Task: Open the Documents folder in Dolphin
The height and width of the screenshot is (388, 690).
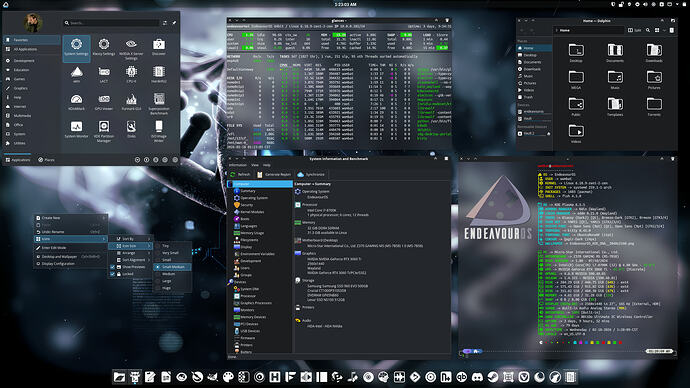Action: coord(615,53)
